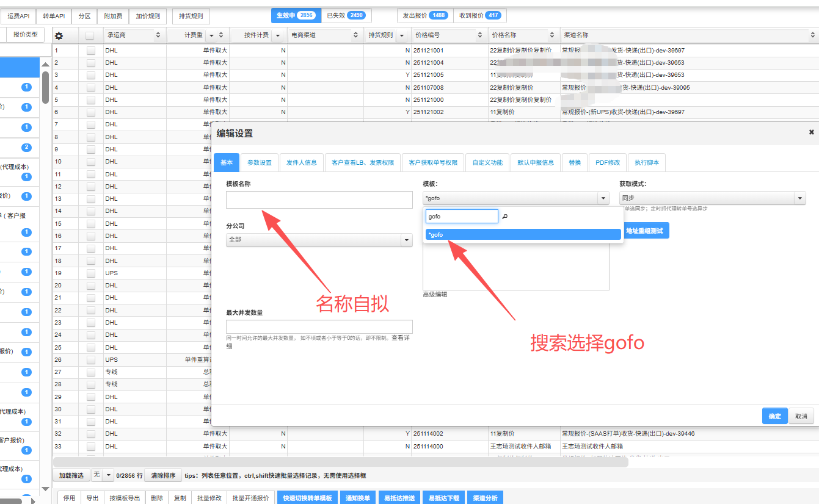Tick the checkbox for row 32

(x=90, y=434)
